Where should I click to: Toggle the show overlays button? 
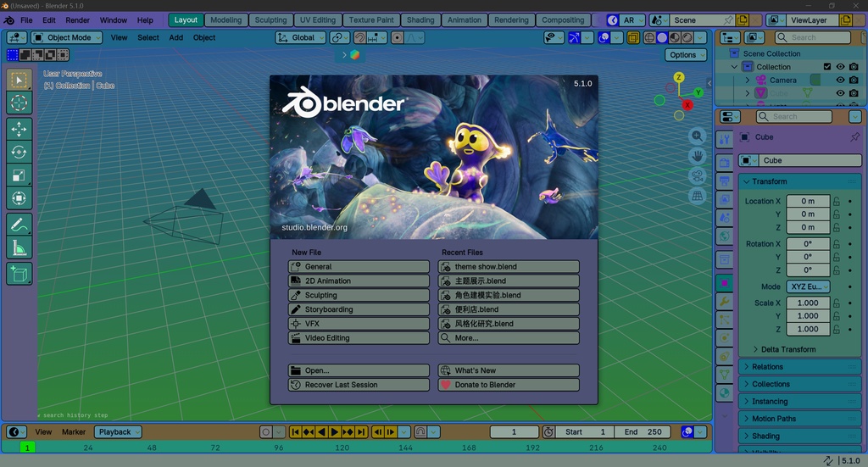[x=604, y=37]
